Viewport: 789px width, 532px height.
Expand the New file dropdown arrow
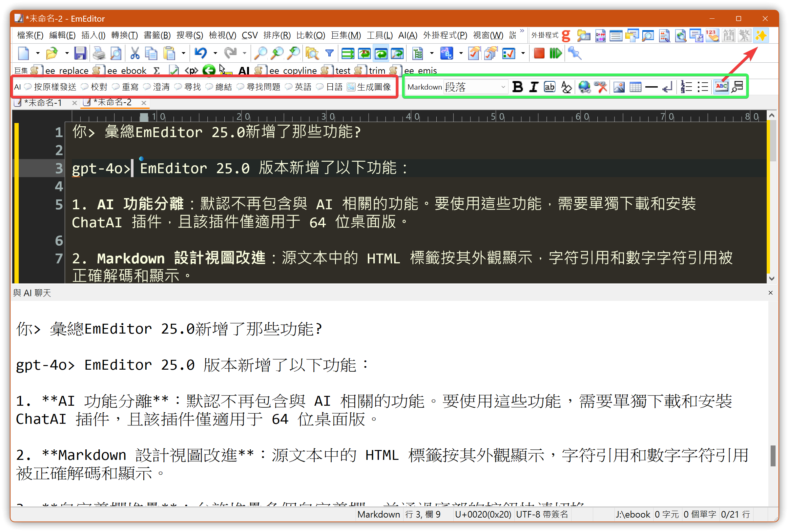pyautogui.click(x=38, y=53)
